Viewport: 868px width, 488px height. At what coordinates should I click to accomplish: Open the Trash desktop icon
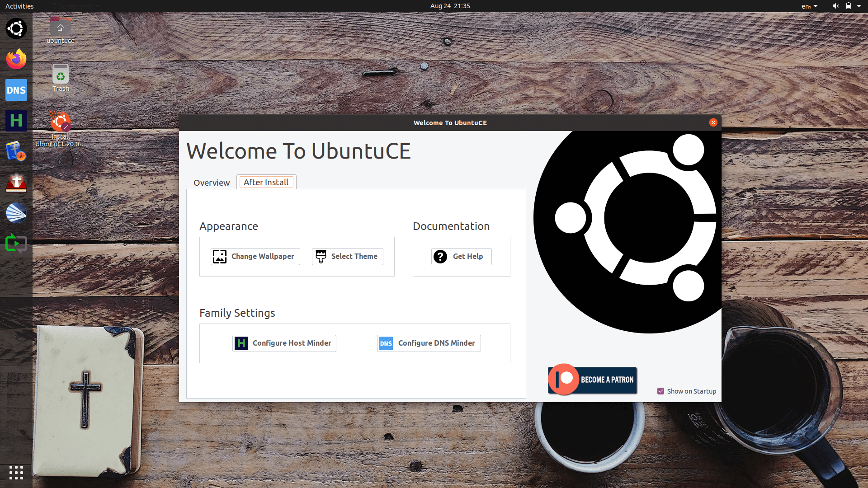click(61, 78)
